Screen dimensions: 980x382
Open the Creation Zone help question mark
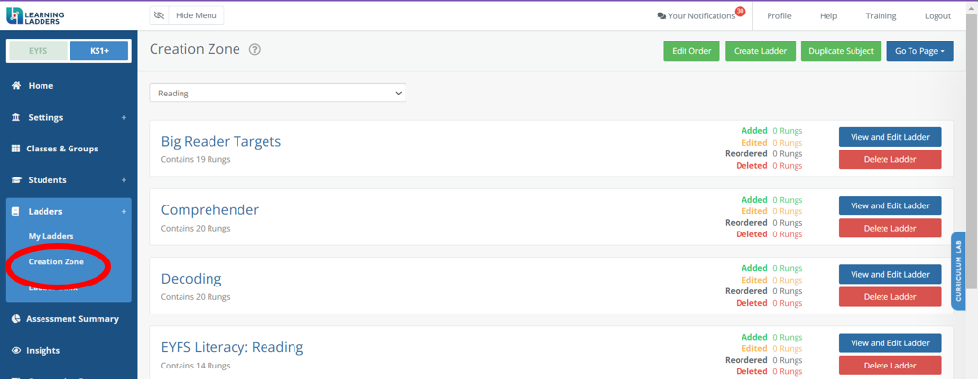[x=254, y=50]
